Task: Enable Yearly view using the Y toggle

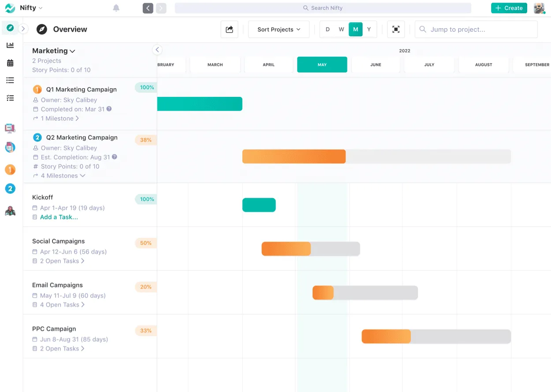Action: click(369, 29)
